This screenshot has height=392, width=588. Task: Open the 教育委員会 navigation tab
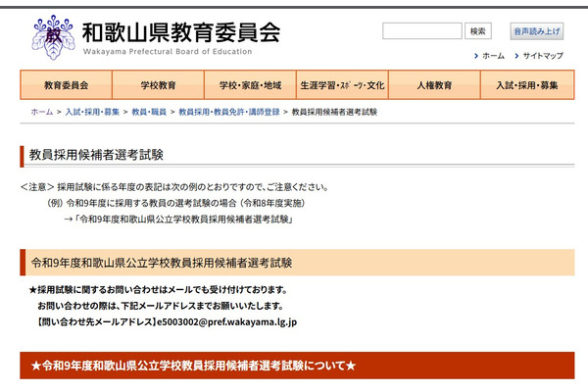click(66, 85)
